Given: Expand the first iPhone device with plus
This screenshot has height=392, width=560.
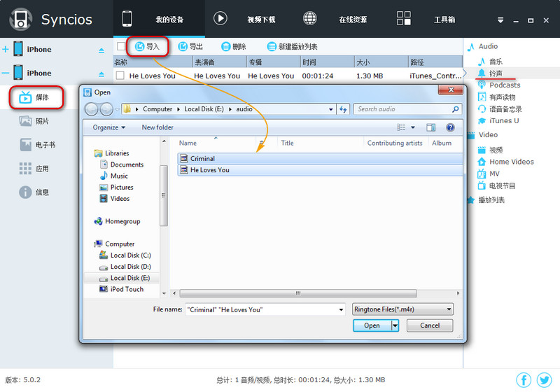Looking at the screenshot, I should pos(6,49).
